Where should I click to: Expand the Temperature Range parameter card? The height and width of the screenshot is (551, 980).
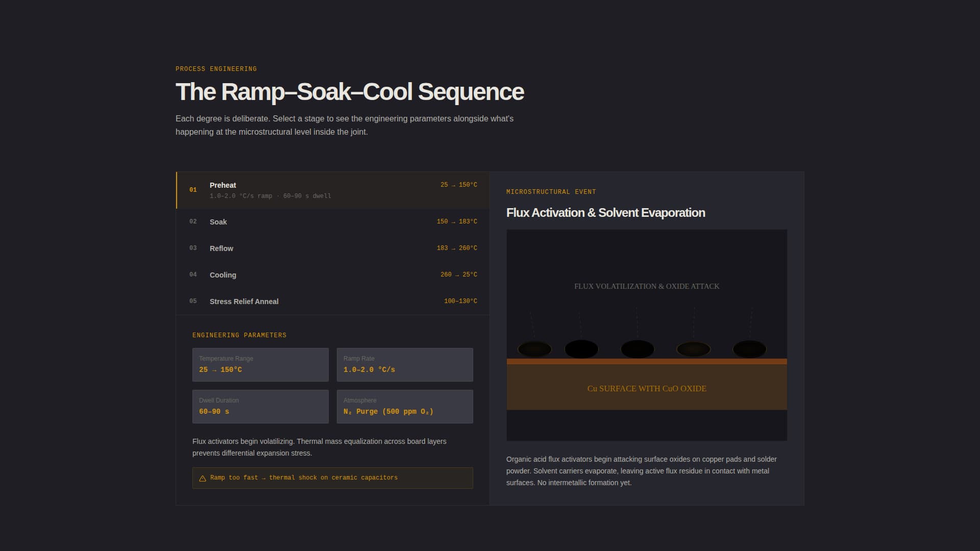click(260, 364)
